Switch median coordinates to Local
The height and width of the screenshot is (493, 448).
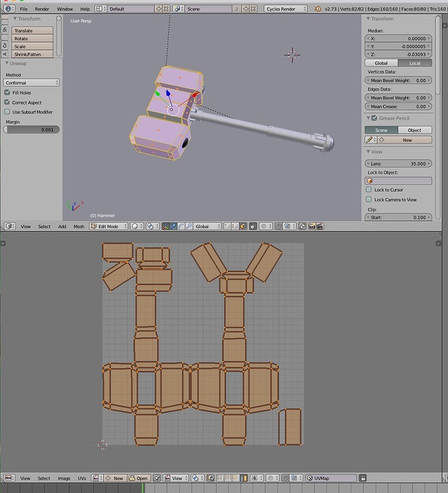click(414, 63)
